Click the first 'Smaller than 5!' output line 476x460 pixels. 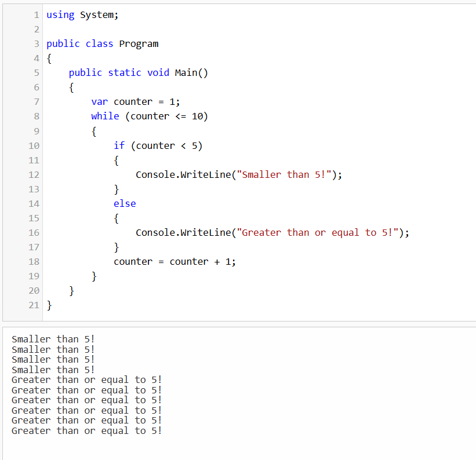pos(53,339)
